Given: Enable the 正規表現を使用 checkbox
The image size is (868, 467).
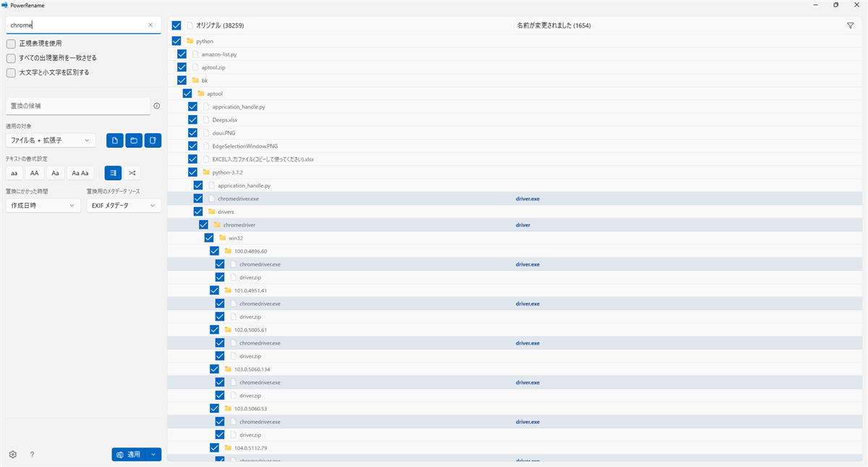Looking at the screenshot, I should [11, 43].
